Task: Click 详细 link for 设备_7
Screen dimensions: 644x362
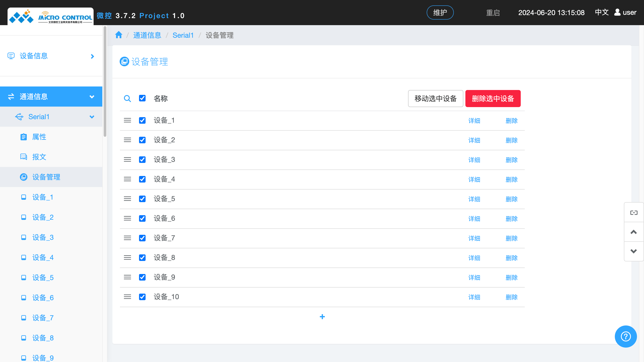Action: tap(474, 238)
